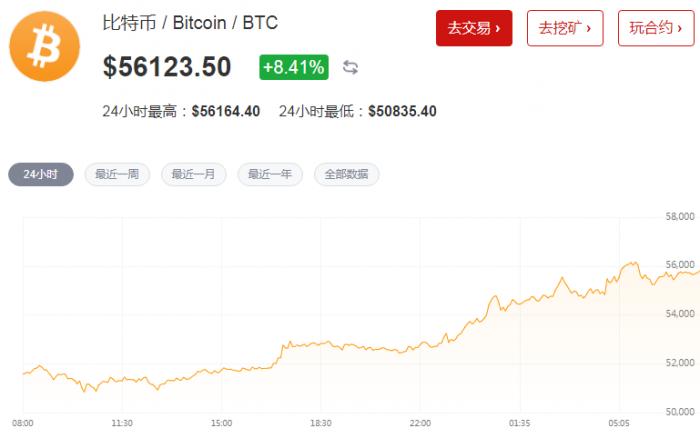The image size is (700, 438).
Task: Show 最近一月 price history
Action: 193,174
